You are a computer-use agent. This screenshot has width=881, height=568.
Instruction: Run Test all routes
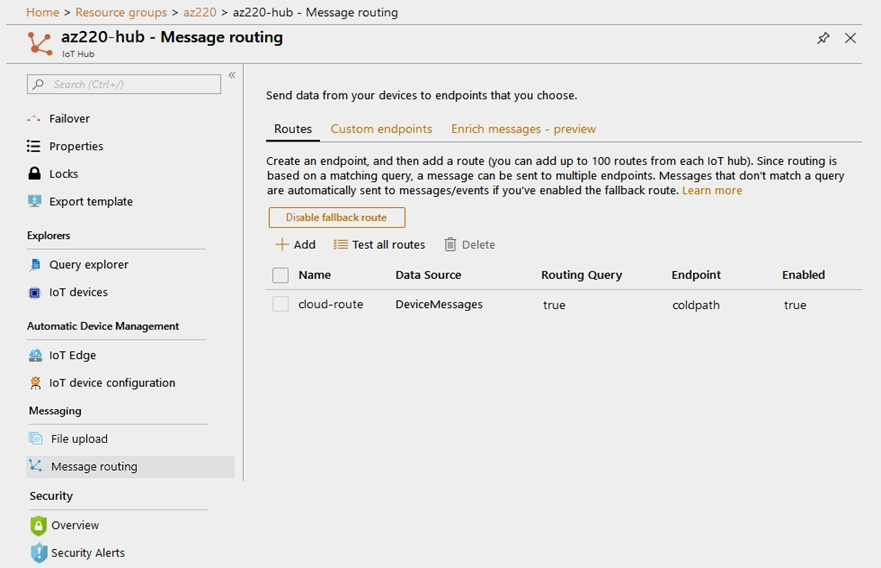pos(379,245)
